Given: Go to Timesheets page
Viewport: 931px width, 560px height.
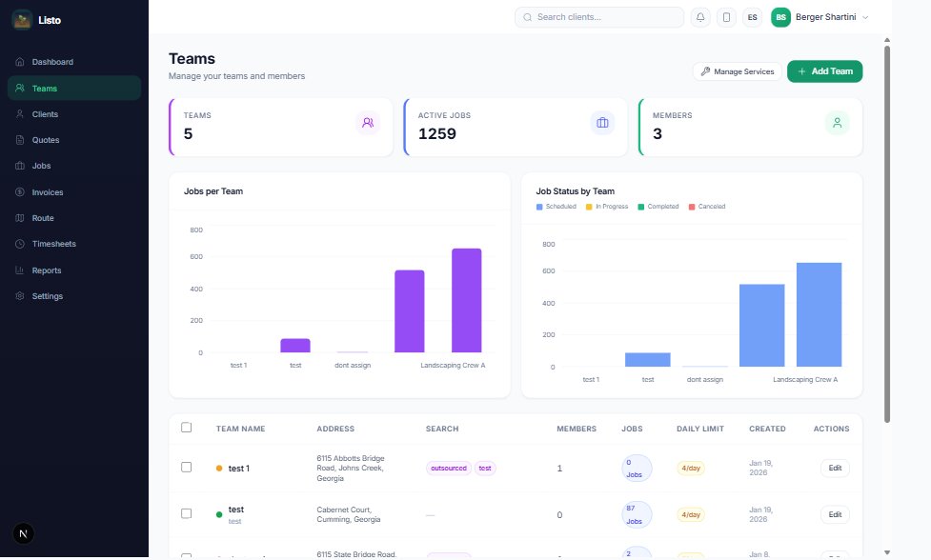Looking at the screenshot, I should [74, 244].
